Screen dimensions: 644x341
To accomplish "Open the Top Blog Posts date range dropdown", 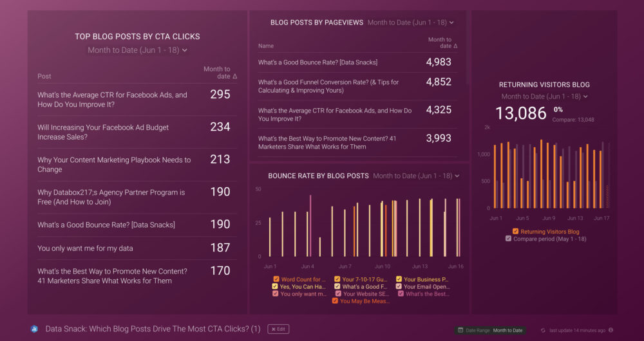I will pos(185,50).
